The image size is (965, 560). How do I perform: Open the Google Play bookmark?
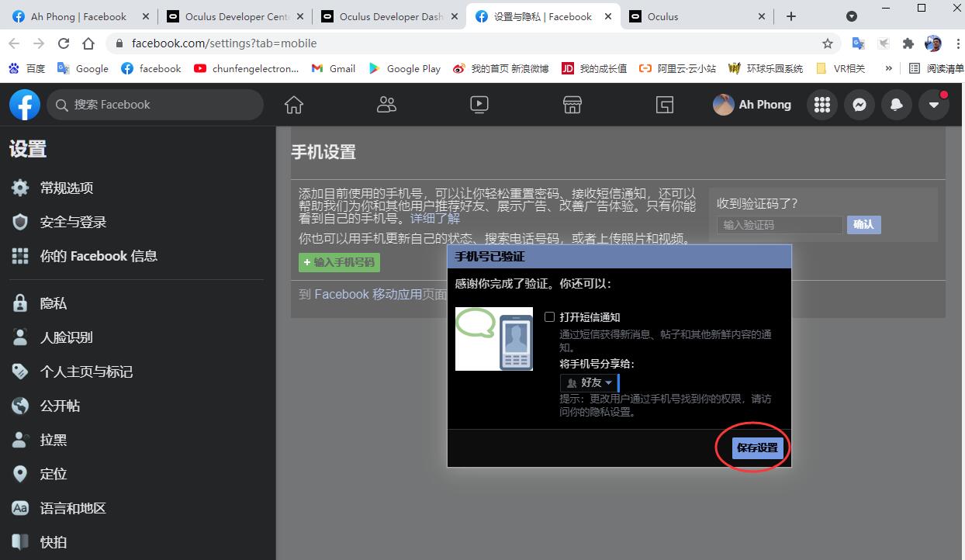404,68
